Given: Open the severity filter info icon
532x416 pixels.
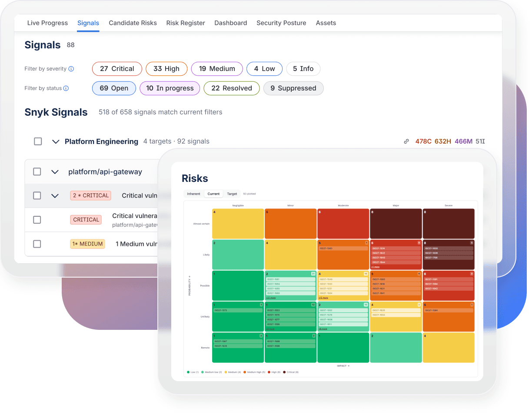Looking at the screenshot, I should [71, 69].
